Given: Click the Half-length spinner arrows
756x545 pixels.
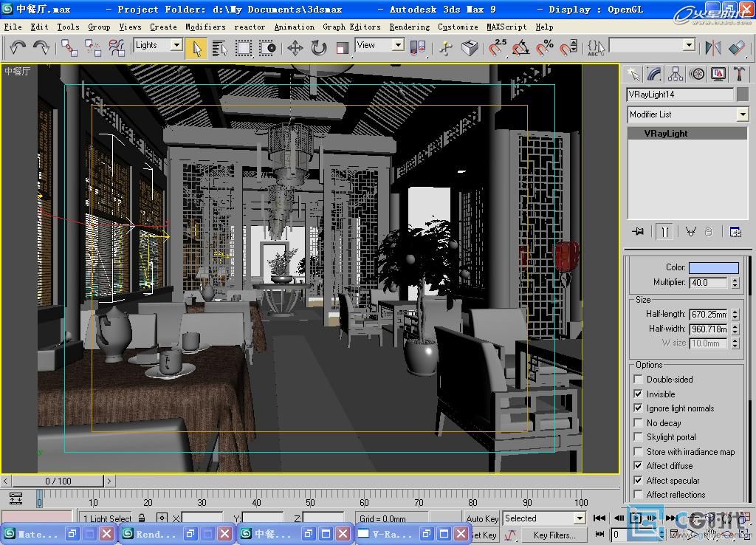Looking at the screenshot, I should [735, 315].
